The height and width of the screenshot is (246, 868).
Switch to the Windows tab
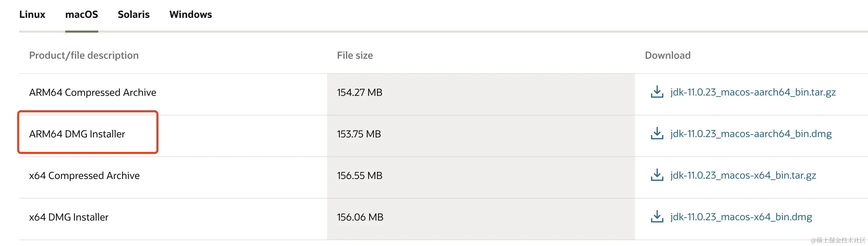191,14
